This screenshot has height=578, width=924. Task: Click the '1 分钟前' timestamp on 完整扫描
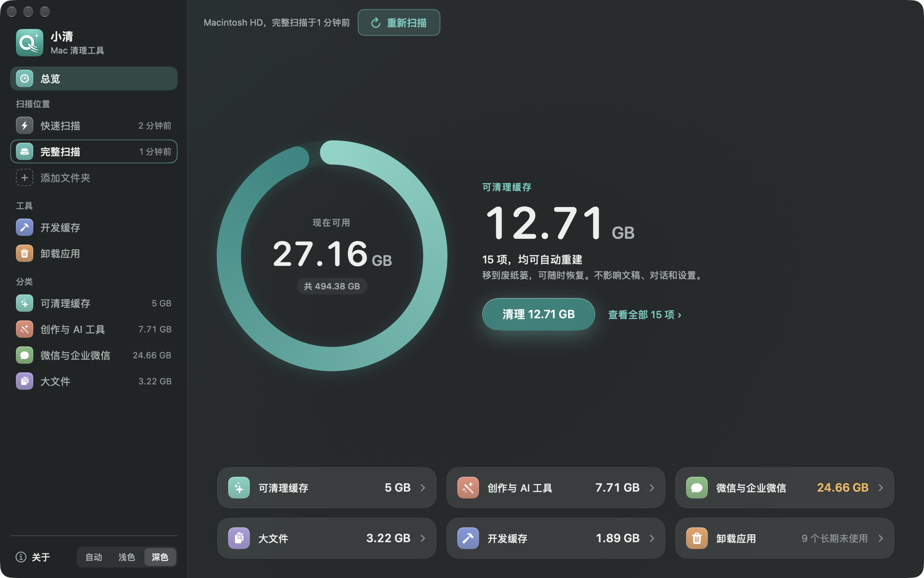coord(155,152)
